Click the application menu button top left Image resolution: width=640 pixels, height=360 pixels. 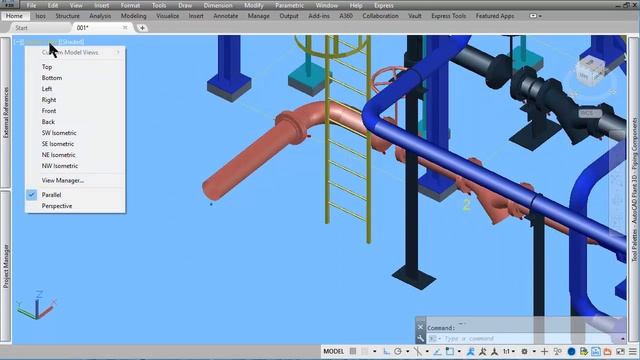[x=8, y=4]
